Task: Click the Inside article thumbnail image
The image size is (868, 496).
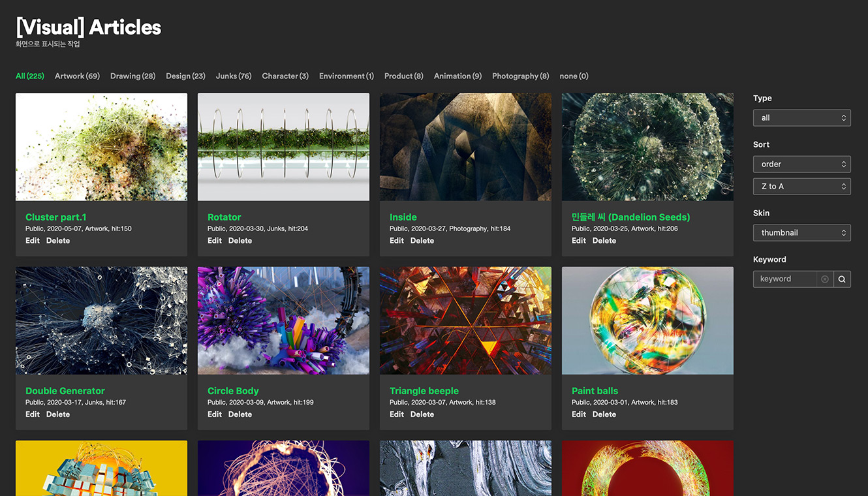Action: coord(465,147)
